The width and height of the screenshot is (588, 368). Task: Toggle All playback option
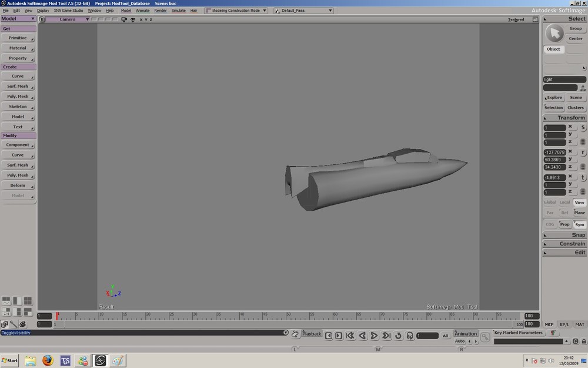pos(445,336)
